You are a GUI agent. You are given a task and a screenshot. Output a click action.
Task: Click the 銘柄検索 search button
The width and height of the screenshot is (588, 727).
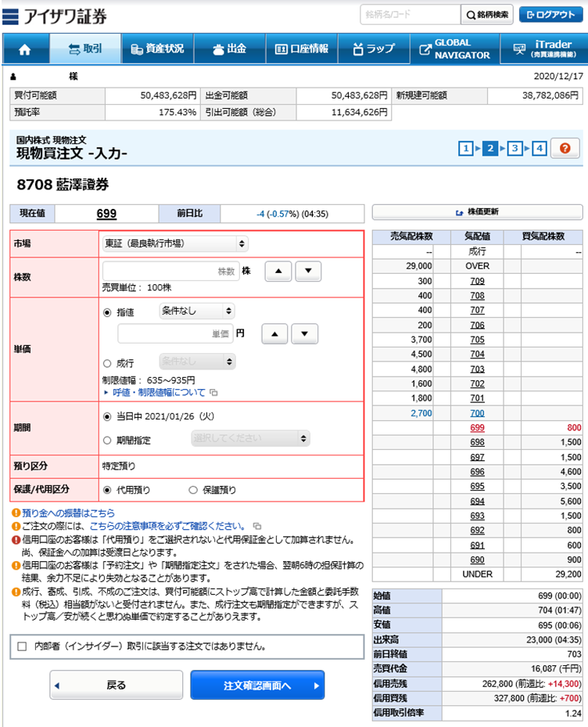click(x=487, y=15)
